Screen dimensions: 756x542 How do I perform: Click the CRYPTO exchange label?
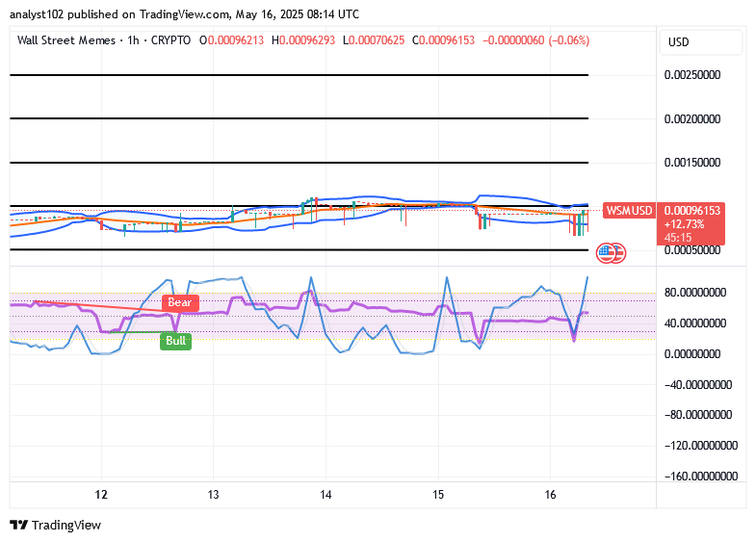click(x=170, y=40)
